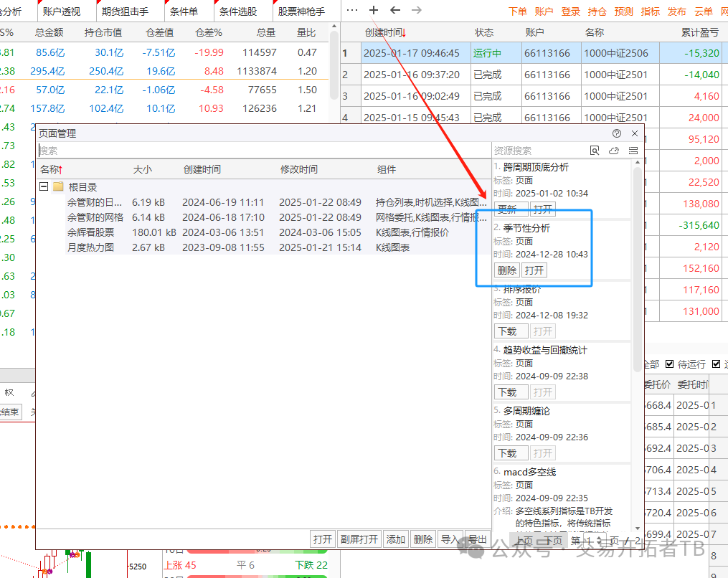Open 下单 from top menu

point(518,11)
